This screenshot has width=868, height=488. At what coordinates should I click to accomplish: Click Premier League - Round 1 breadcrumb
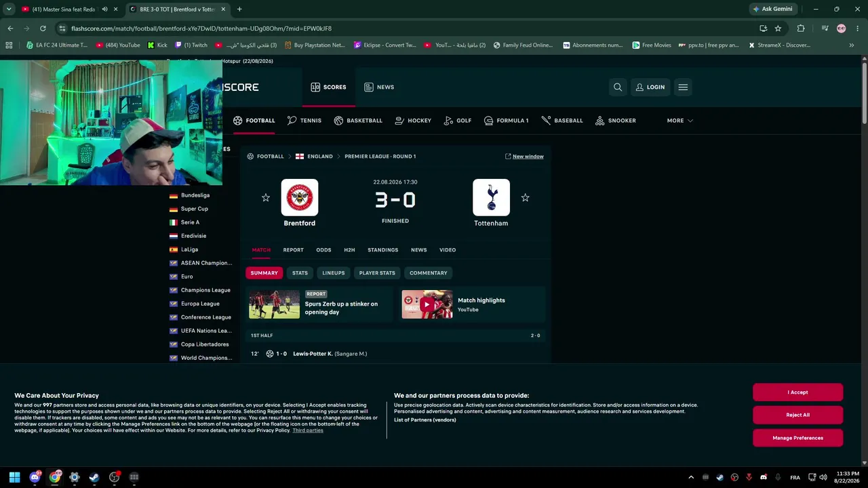point(380,157)
